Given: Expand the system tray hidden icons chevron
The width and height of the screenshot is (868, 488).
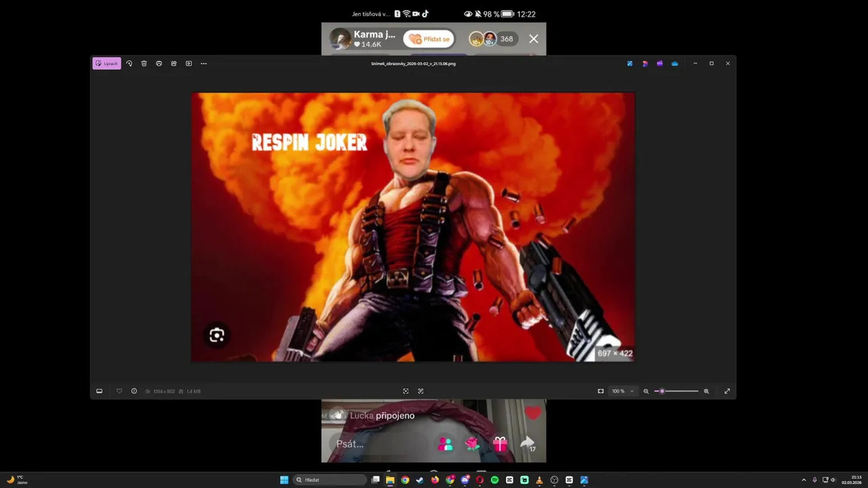Looking at the screenshot, I should (x=804, y=480).
